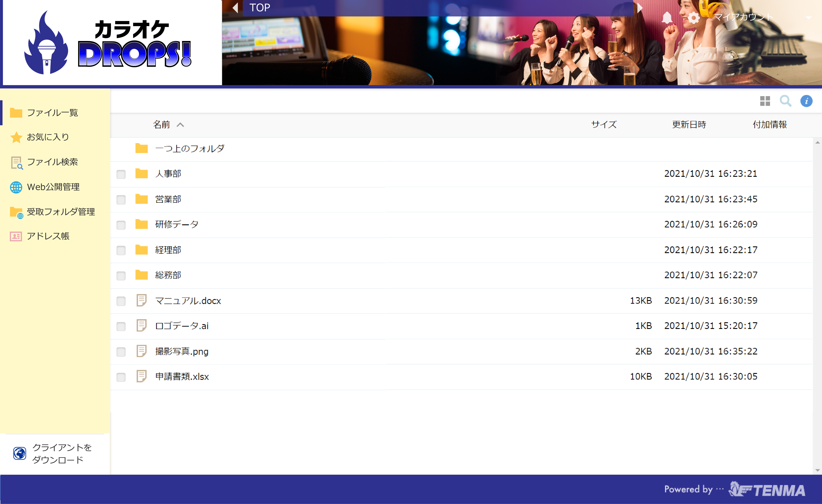Show info panel icon
Screen dimensions: 822x504
(x=806, y=101)
